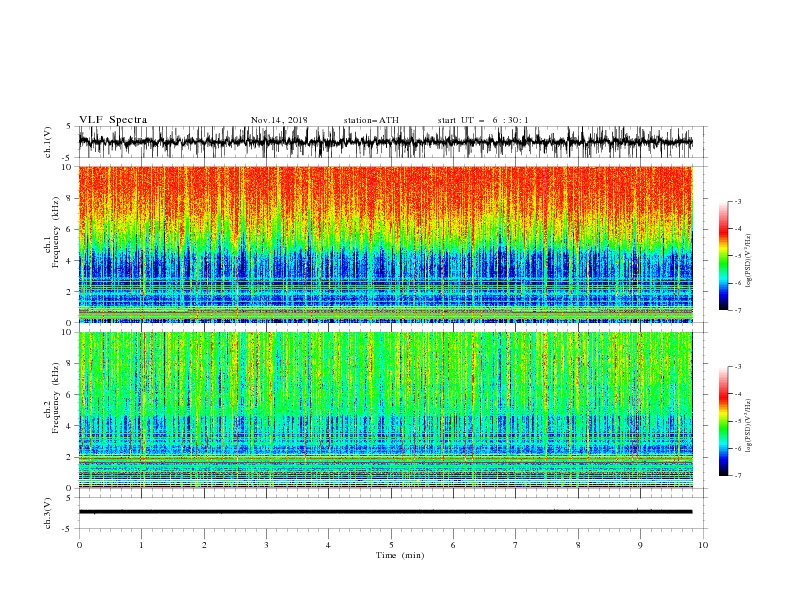The height and width of the screenshot is (612, 792).
Task: Click time axis tick label "1"
Action: (141, 545)
